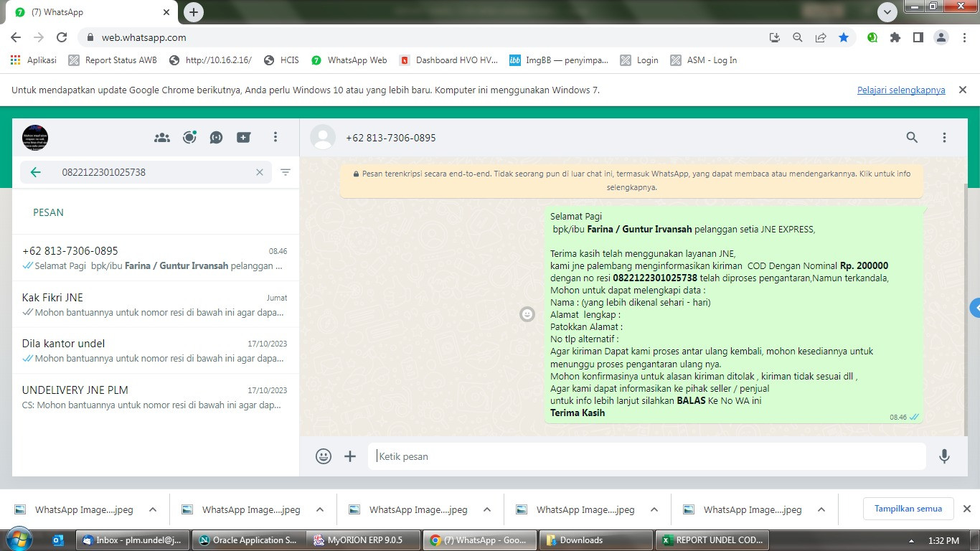Expand options for fourth WhatsApp Image download

(x=654, y=509)
